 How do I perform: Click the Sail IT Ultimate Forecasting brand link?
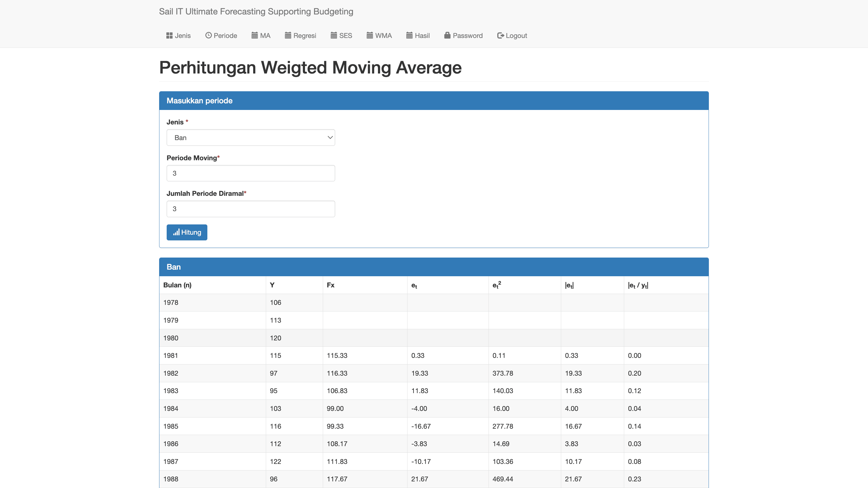256,11
